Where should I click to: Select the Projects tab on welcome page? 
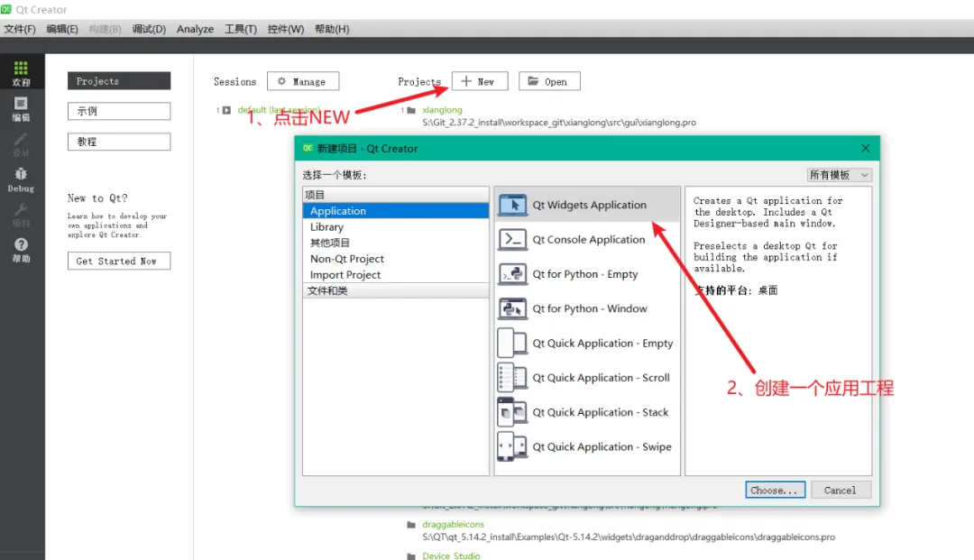coord(119,81)
